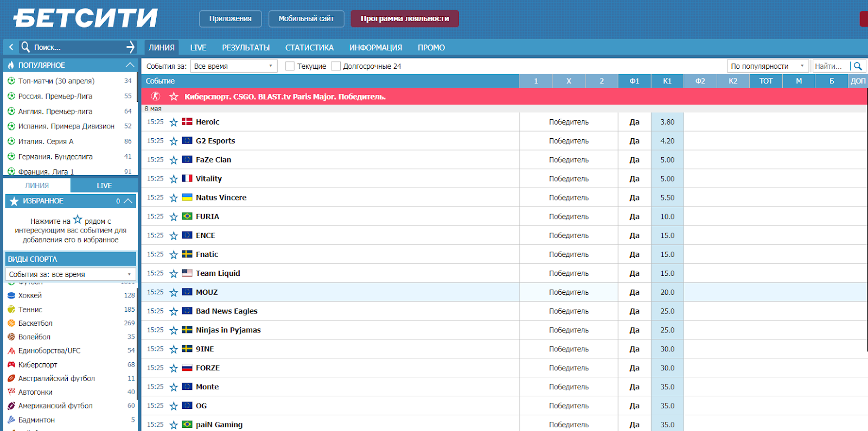Open Единоборства/UFC sport
This screenshot has width=868, height=431.
(x=49, y=351)
